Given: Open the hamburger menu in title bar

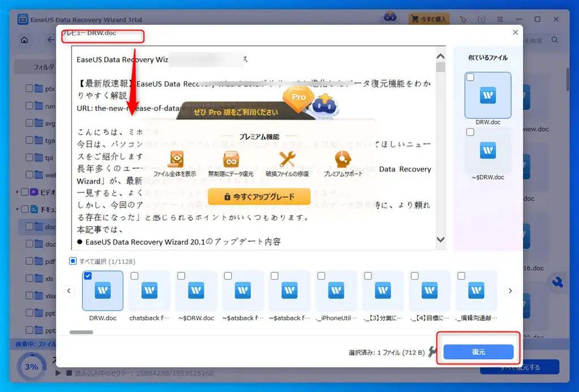Looking at the screenshot, I should coord(500,19).
